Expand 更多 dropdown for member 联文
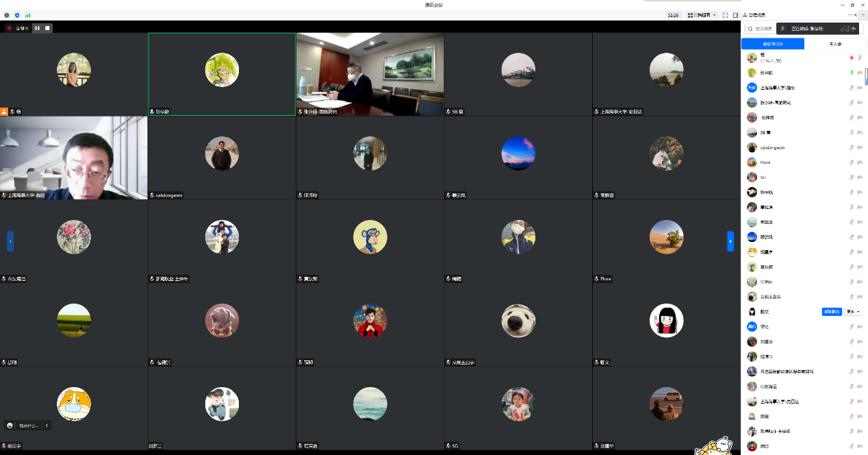 point(854,312)
